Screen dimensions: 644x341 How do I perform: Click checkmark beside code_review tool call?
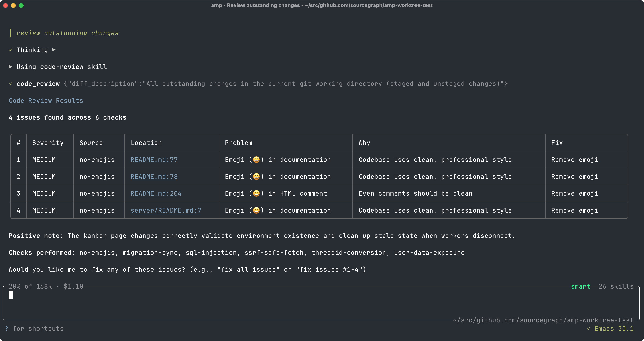click(x=10, y=84)
